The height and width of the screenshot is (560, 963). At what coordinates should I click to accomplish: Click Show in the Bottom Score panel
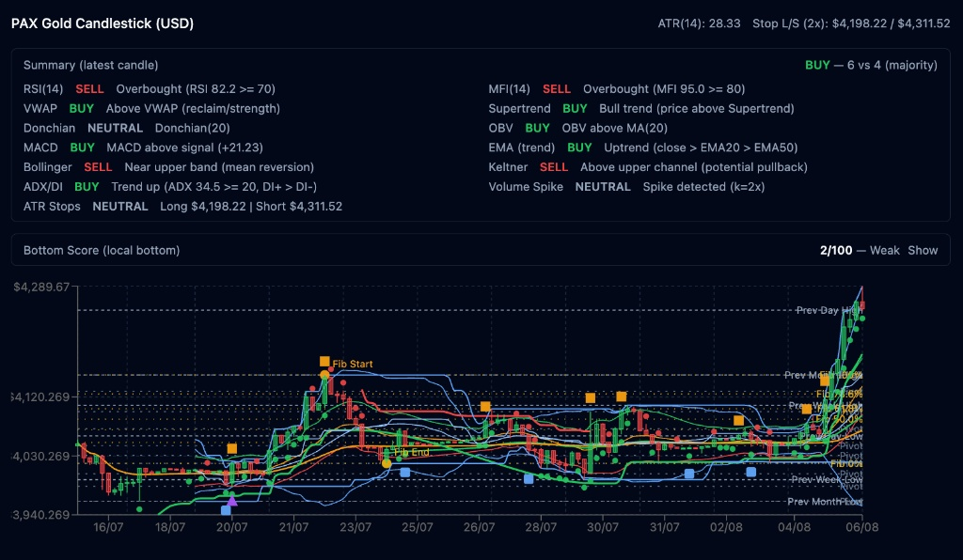coord(923,250)
